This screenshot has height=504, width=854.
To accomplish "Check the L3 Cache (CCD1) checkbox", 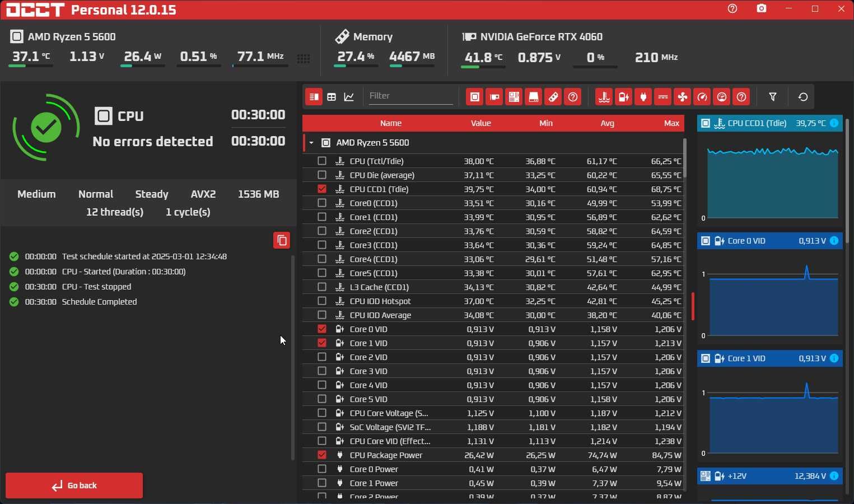I will [322, 287].
